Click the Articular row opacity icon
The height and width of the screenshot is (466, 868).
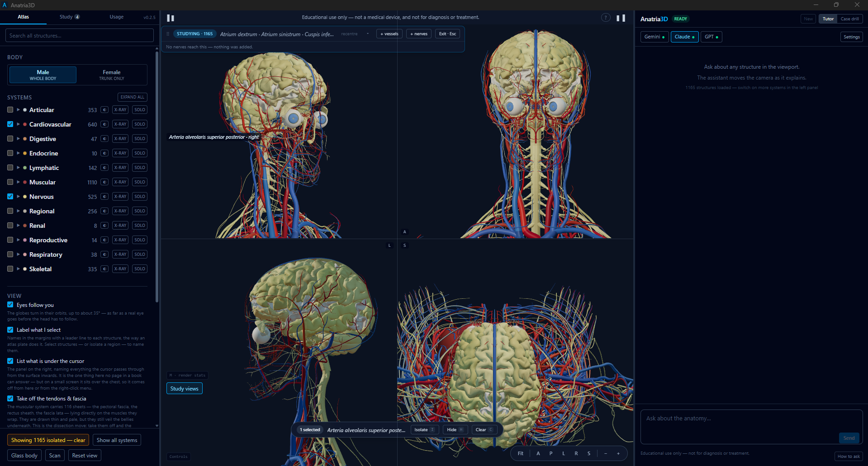(x=104, y=110)
